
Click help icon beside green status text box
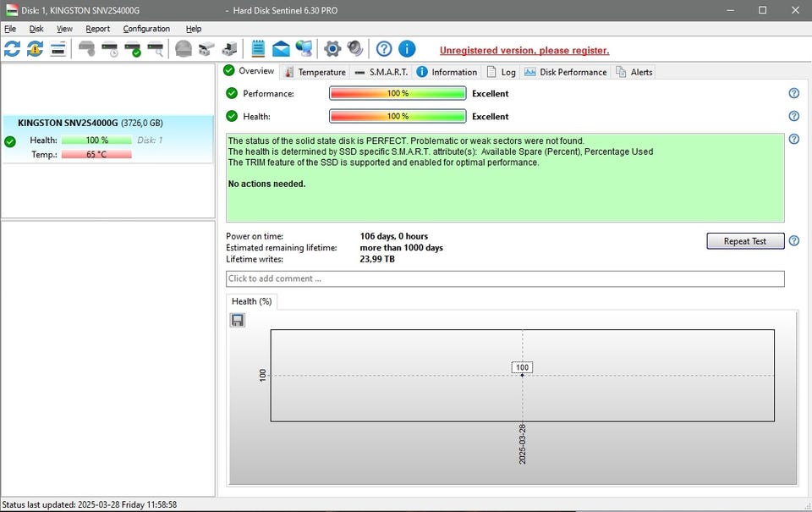[x=794, y=139]
